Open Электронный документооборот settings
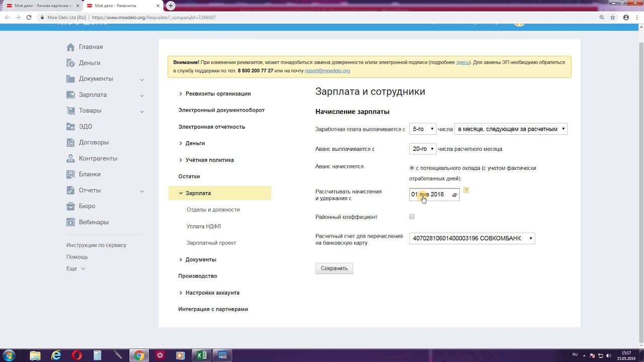 221,110
